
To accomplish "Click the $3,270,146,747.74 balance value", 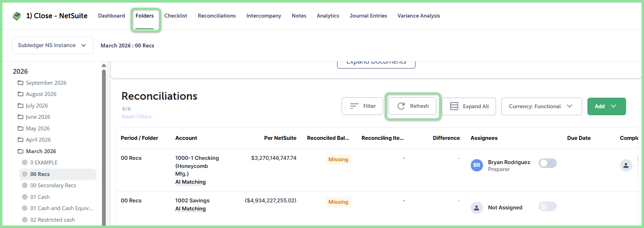I will pyautogui.click(x=273, y=158).
